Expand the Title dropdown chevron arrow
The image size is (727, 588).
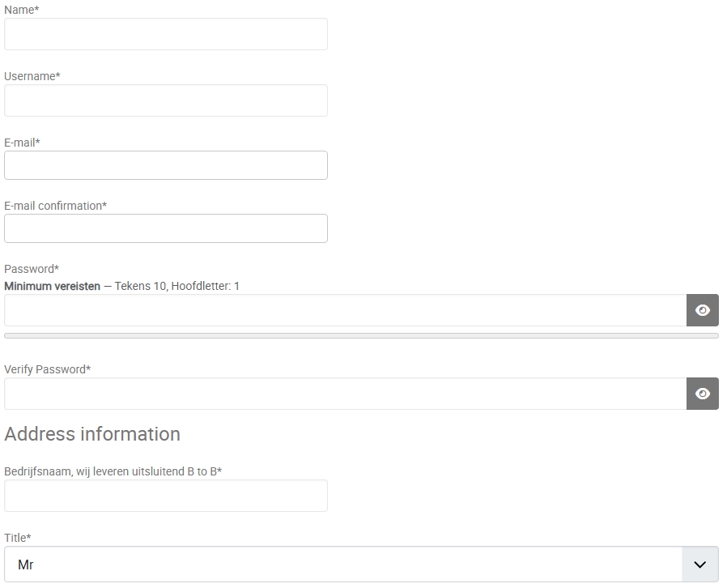(x=700, y=565)
